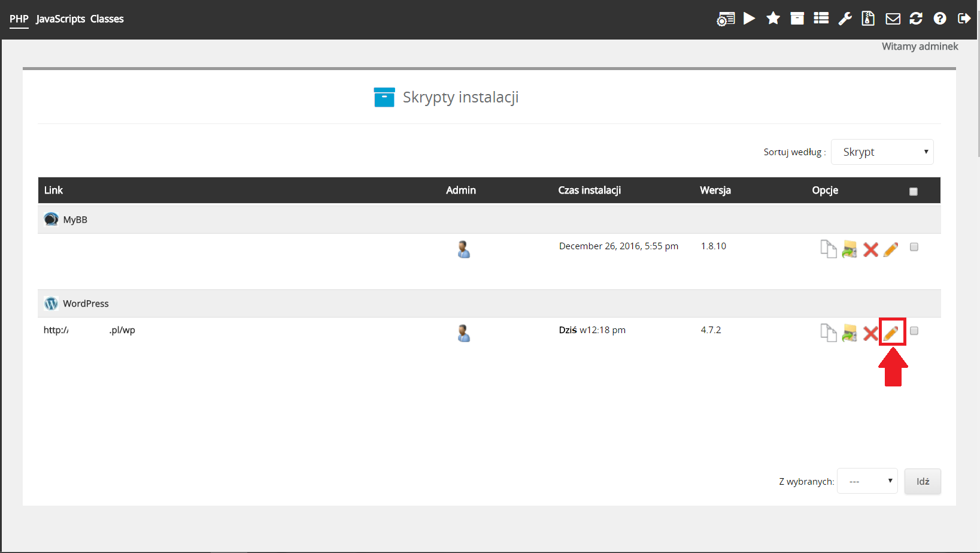This screenshot has height=553, width=980.
Task: Tick the checkbox in the WordPress row
Action: (914, 331)
